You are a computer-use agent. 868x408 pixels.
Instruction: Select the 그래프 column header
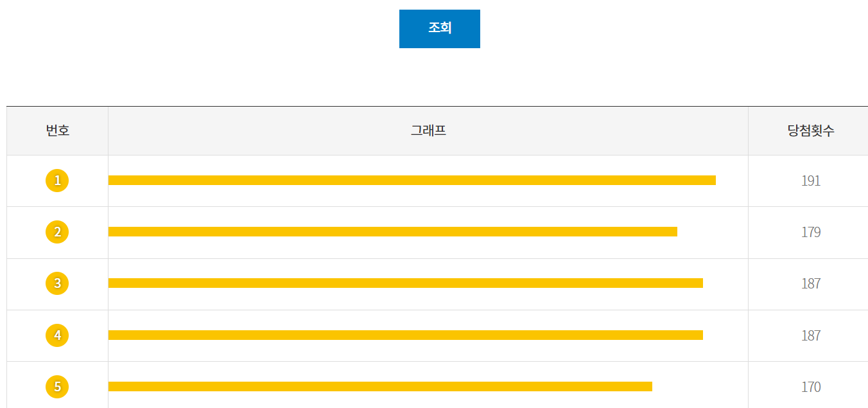pyautogui.click(x=428, y=130)
